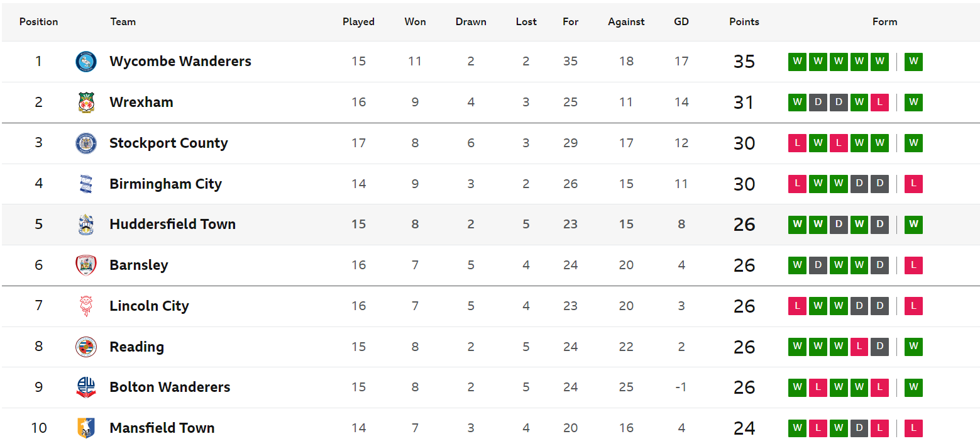980x446 pixels.
Task: Click the Huddersfield Town club crest
Action: (85, 225)
